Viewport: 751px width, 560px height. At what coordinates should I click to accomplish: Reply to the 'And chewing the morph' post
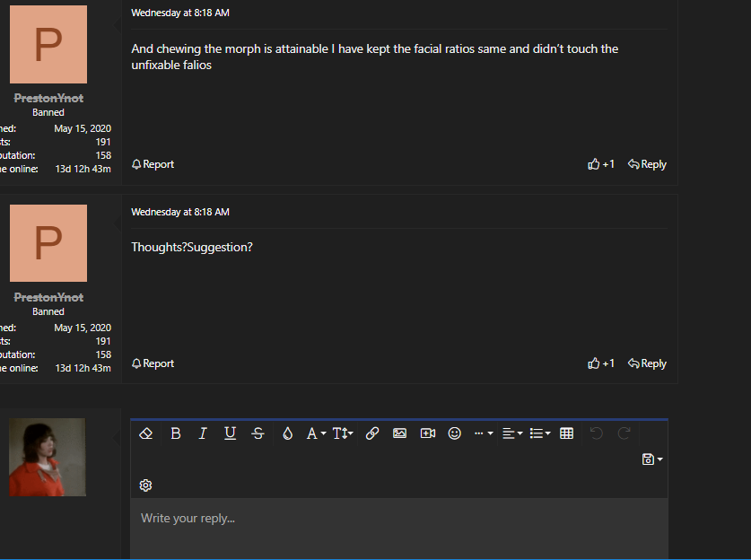coord(647,164)
